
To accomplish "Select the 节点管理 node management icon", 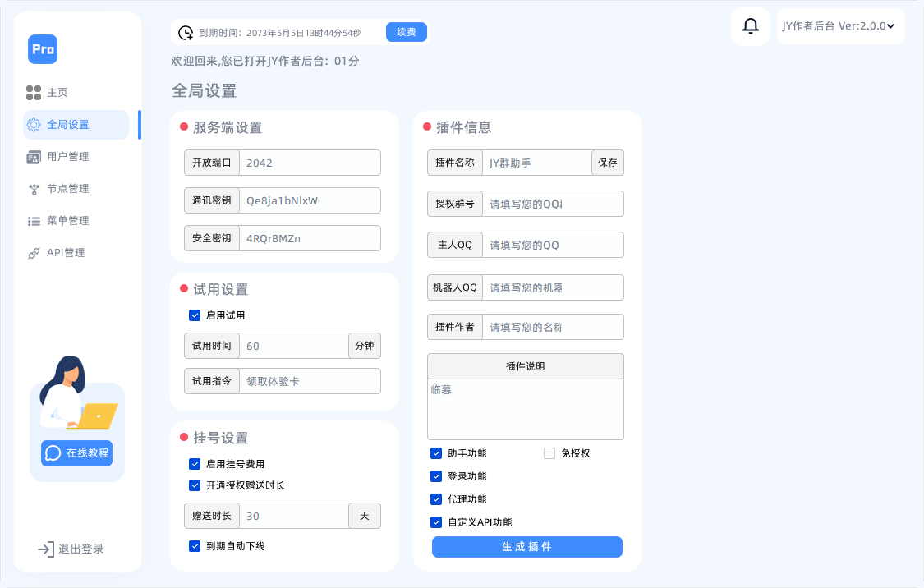I will pos(34,188).
